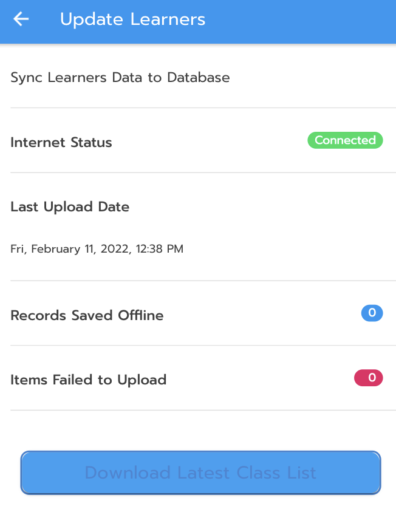Click the Internet Status label
Screen dimensions: 396x532
pyautogui.click(x=61, y=143)
